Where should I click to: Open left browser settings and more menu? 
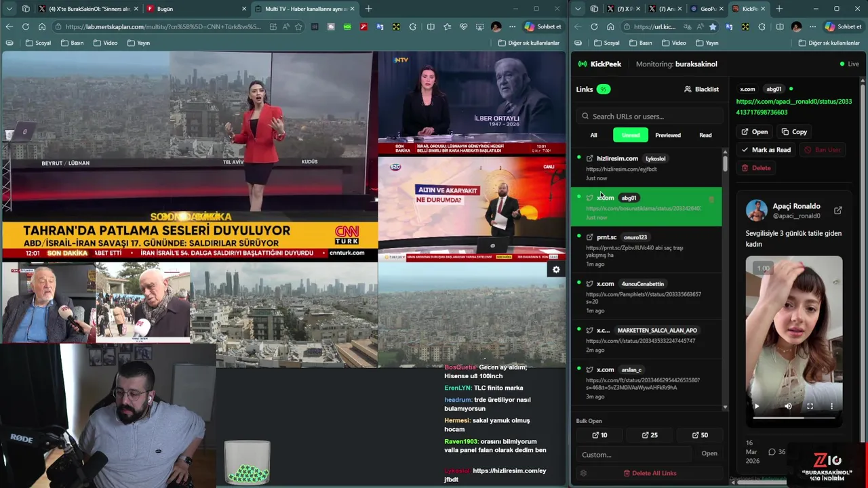pyautogui.click(x=513, y=26)
